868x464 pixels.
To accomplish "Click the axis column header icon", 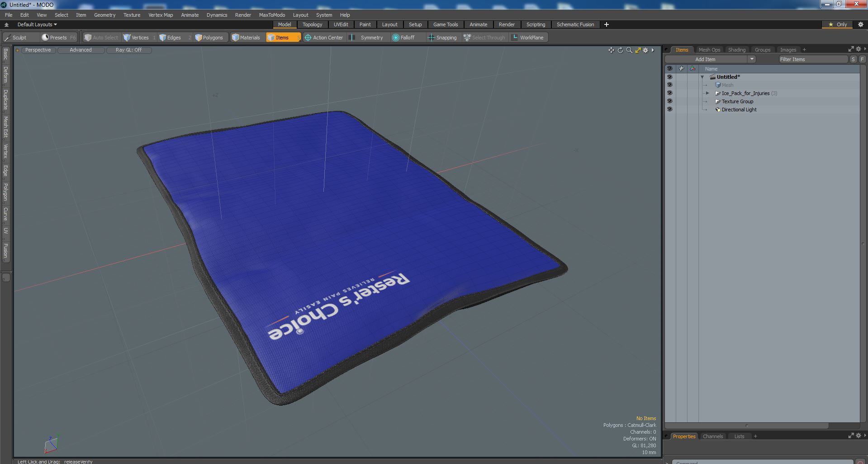I will click(693, 69).
